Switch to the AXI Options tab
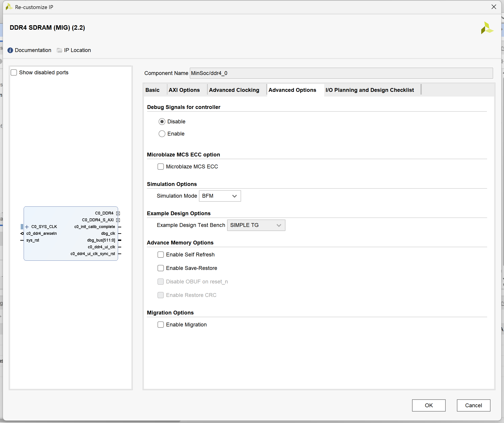The image size is (504, 423). (x=184, y=90)
